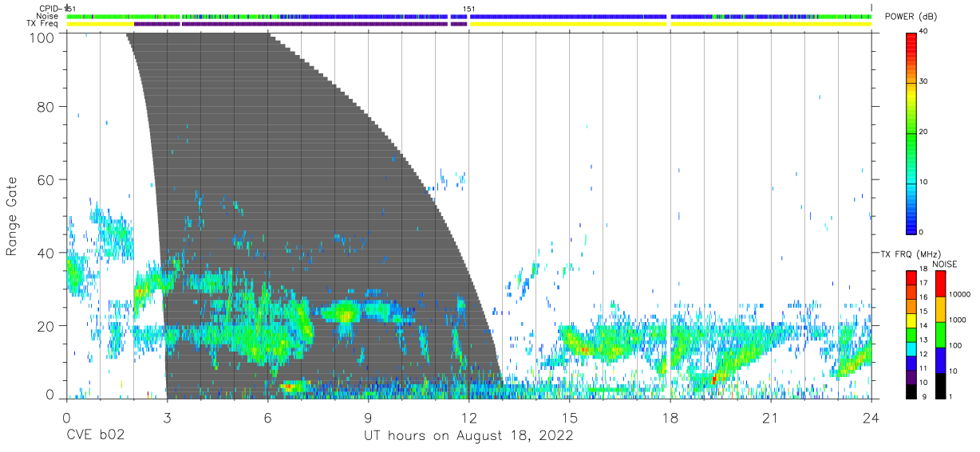
Task: Click the yellow block of TX FRQ legend
Action: [x=911, y=320]
